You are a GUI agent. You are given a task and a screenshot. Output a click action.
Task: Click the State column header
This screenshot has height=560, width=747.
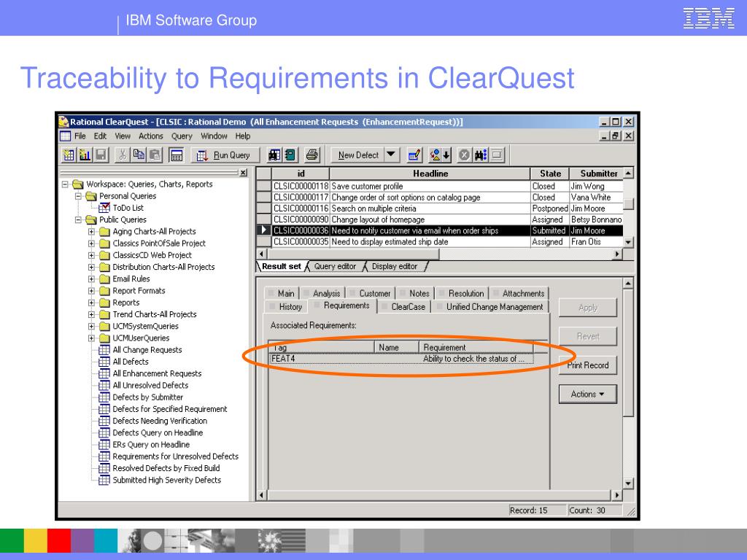550,174
